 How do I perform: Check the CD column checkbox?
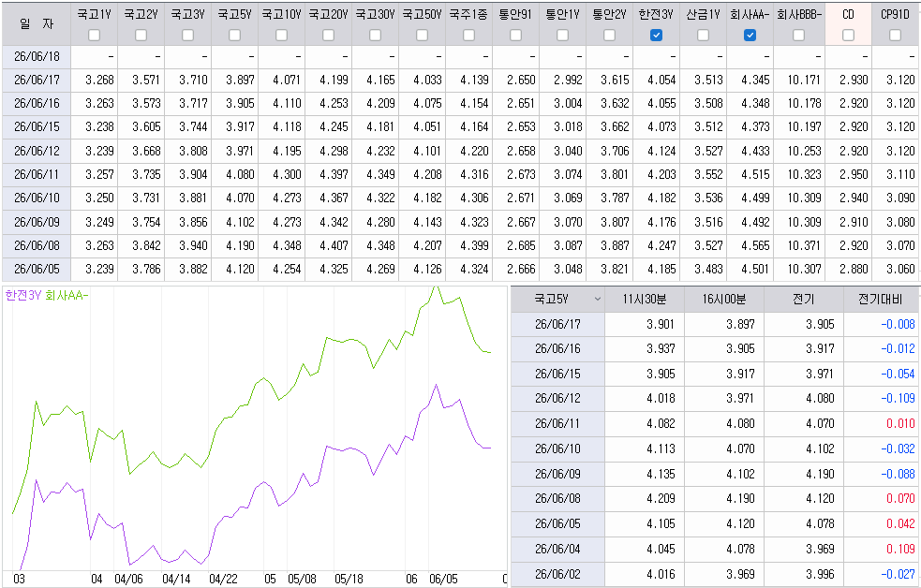pos(848,36)
